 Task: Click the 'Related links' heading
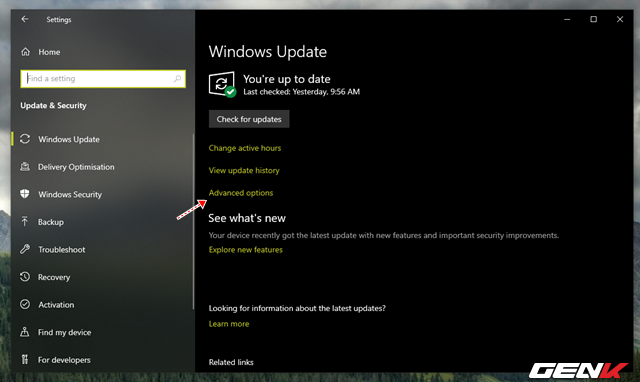click(x=231, y=362)
